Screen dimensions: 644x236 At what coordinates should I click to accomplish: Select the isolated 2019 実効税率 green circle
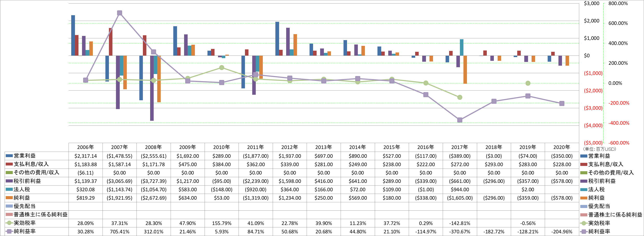tap(528, 83)
